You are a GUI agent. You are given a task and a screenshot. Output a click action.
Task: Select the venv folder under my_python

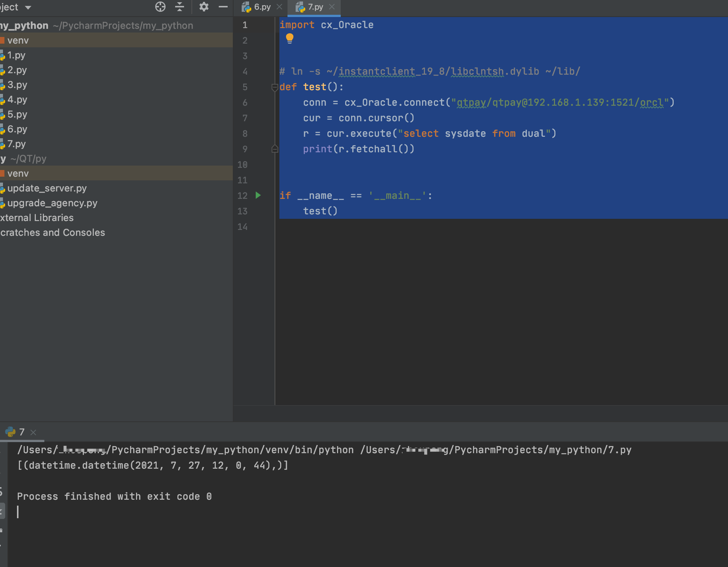(18, 40)
